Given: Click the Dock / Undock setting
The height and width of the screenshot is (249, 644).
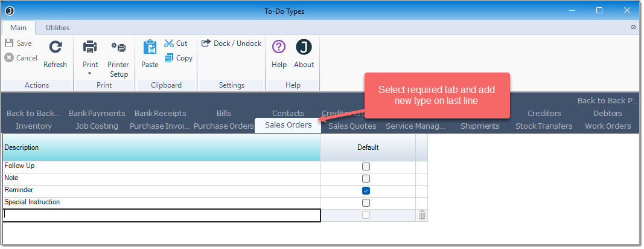Looking at the screenshot, I should 232,44.
